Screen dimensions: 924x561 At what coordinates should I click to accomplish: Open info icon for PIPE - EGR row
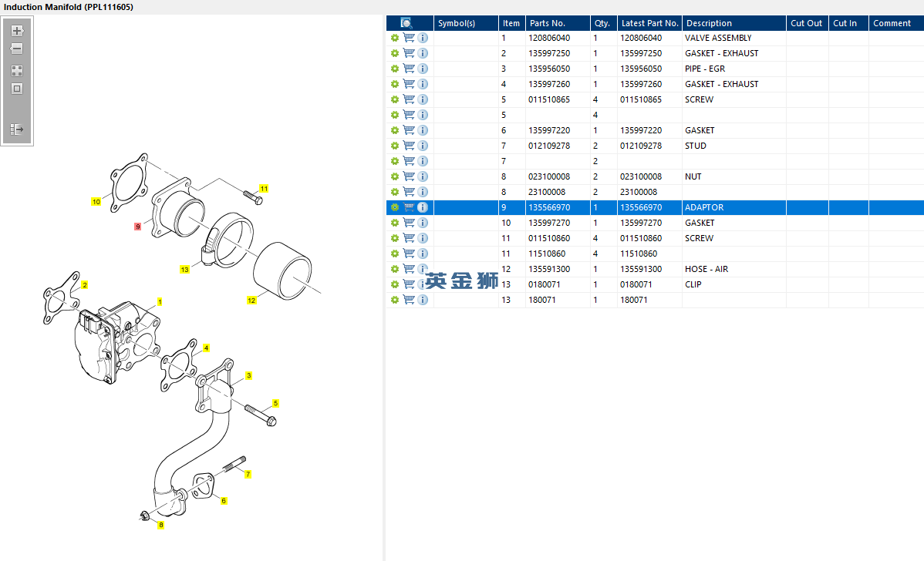point(423,69)
